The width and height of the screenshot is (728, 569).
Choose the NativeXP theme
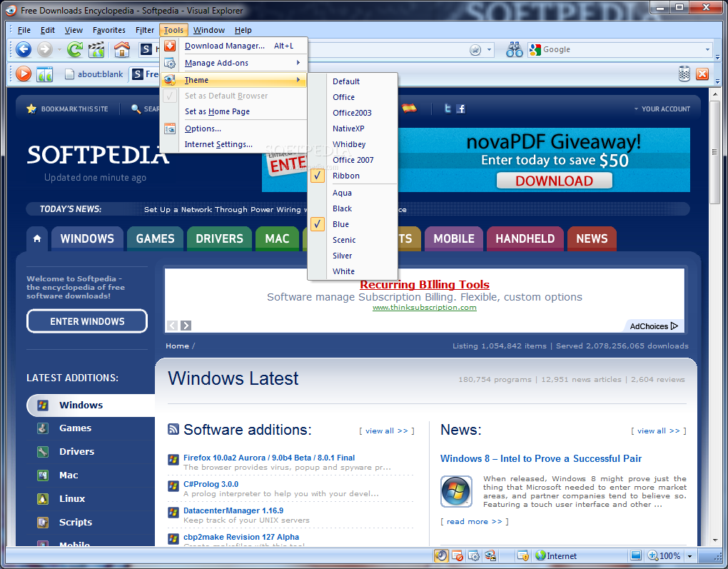pos(353,129)
